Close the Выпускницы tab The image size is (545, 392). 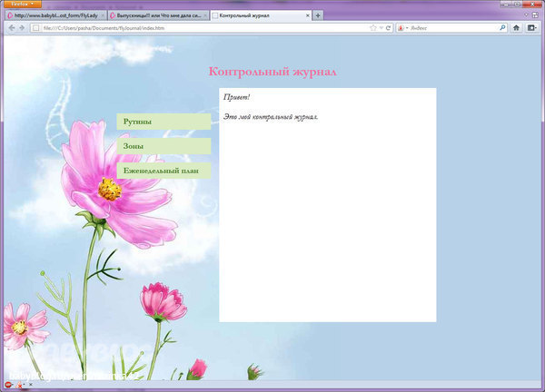click(x=205, y=15)
